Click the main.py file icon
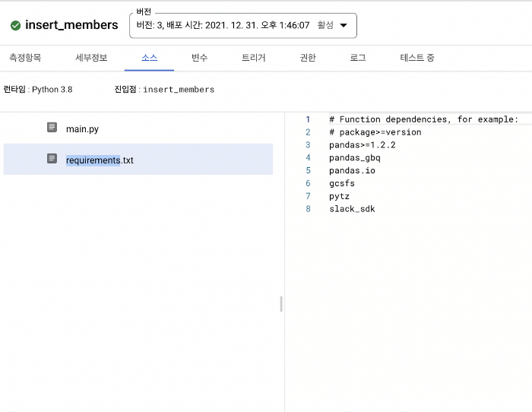 click(52, 127)
